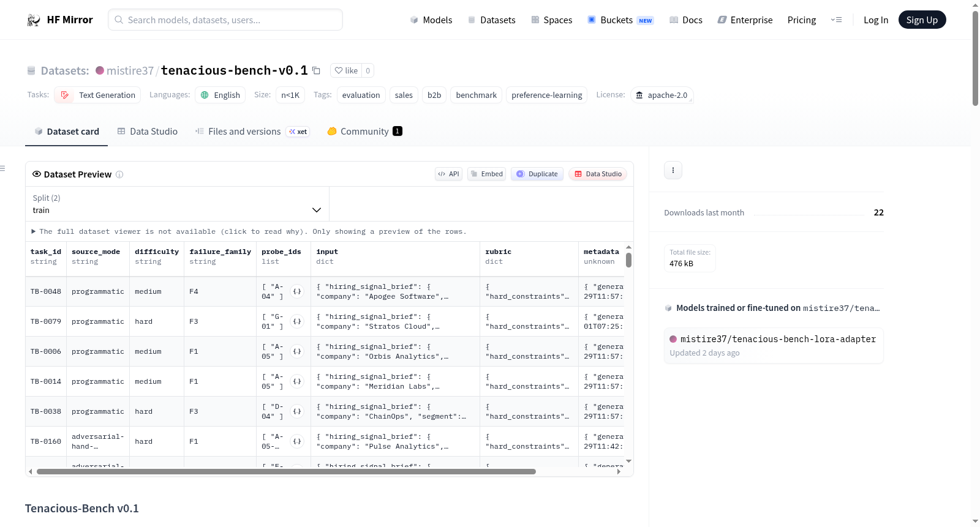Open the table of contents sidebar toggle
The width and height of the screenshot is (980, 527).
pos(2,168)
